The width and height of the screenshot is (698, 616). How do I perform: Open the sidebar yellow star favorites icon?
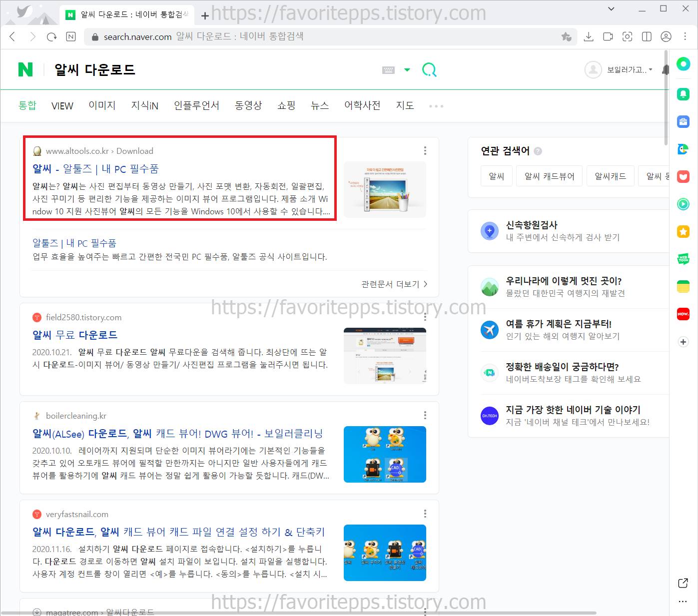683,231
